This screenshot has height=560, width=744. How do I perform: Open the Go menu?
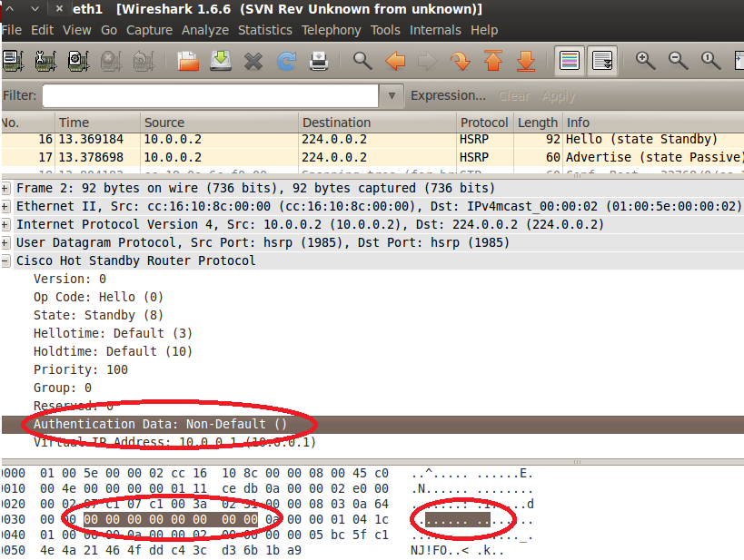(109, 30)
